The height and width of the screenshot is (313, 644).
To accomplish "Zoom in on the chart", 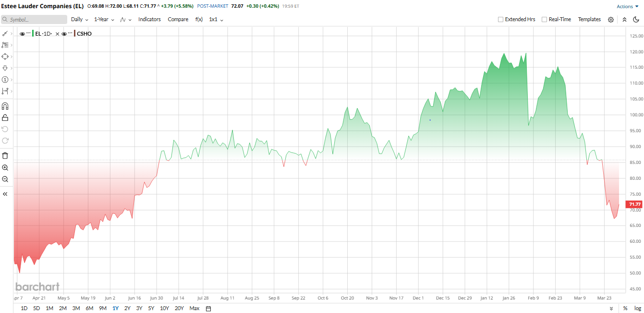I will (5, 167).
